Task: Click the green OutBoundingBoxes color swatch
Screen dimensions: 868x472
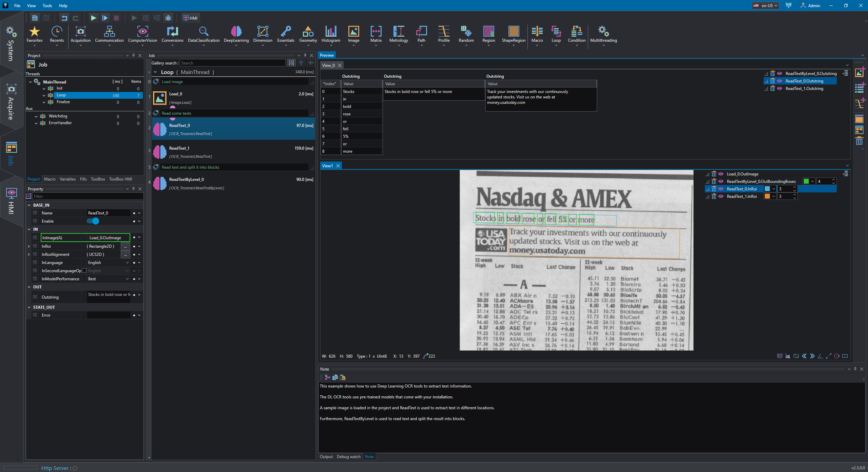Action: 806,182
